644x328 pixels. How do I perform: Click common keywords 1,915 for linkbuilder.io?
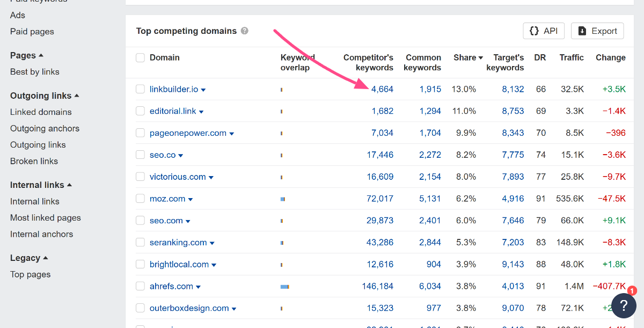430,89
